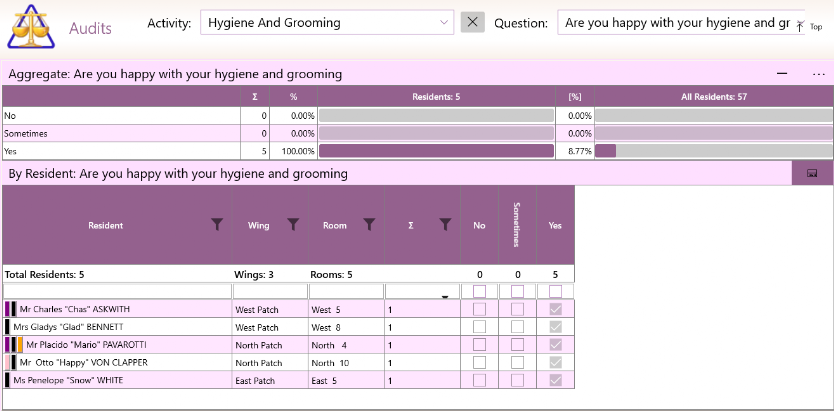Viewport: 834px width, 411px height.
Task: Select resident Ms Penelope "Snow" WHITE
Action: (x=68, y=380)
